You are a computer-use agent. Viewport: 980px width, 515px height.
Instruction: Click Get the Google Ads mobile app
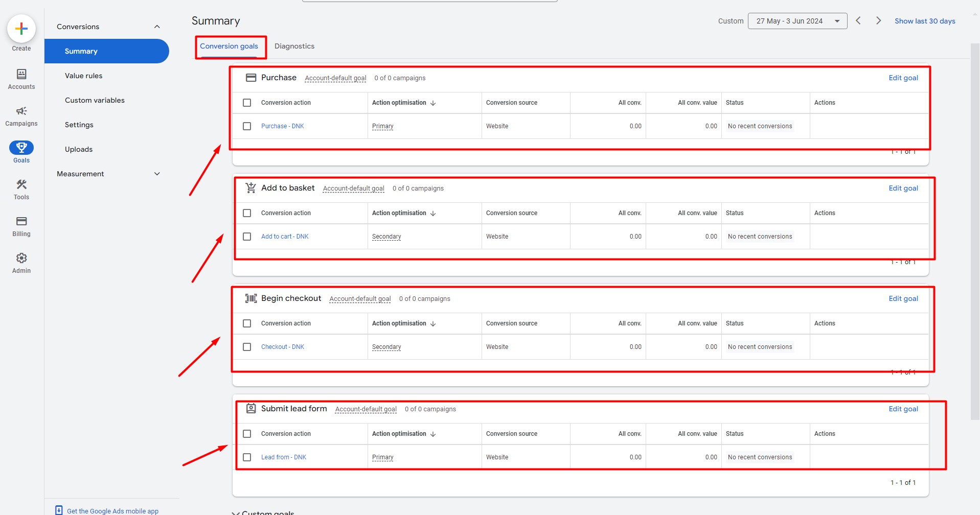(x=112, y=511)
